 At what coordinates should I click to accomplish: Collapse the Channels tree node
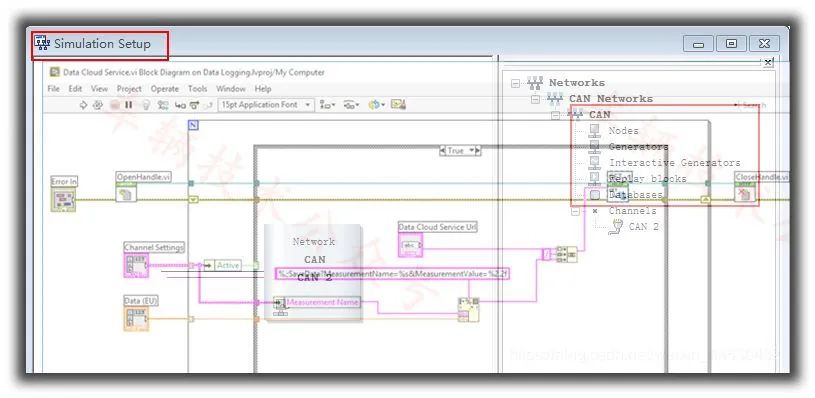[x=575, y=211]
